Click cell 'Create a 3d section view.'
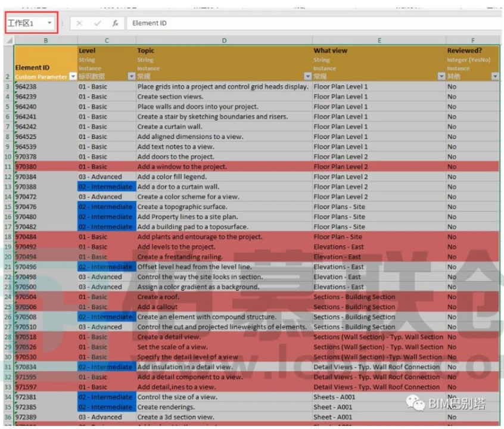This screenshot has width=504, height=429. pos(224,417)
